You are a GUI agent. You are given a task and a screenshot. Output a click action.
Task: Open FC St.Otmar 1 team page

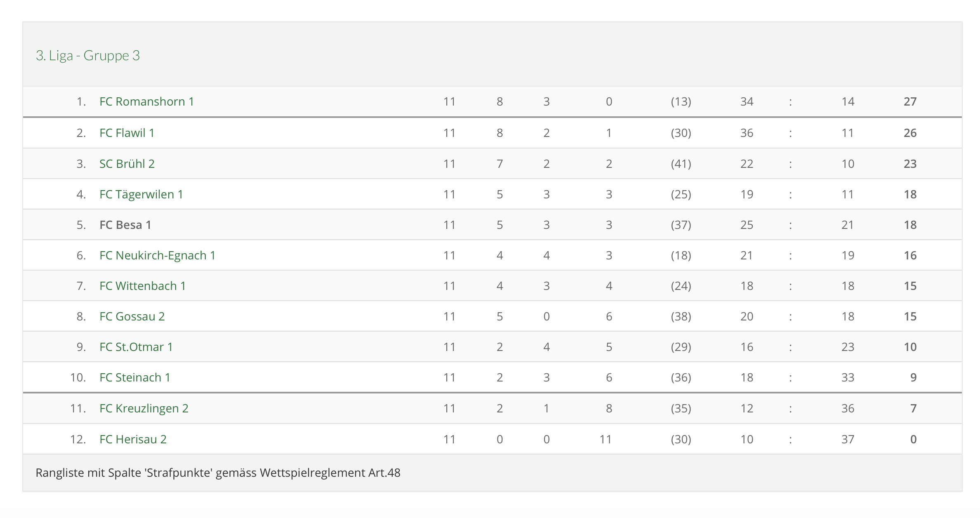pyautogui.click(x=136, y=347)
